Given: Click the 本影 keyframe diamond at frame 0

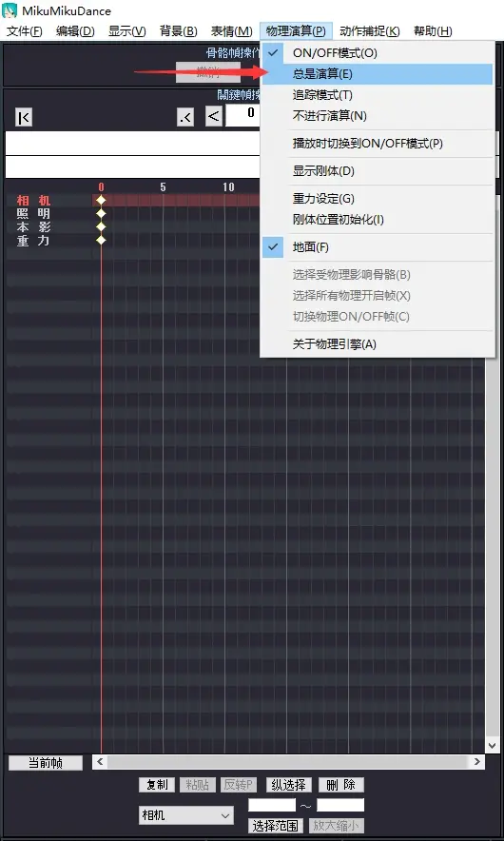Looking at the screenshot, I should coord(102,226).
